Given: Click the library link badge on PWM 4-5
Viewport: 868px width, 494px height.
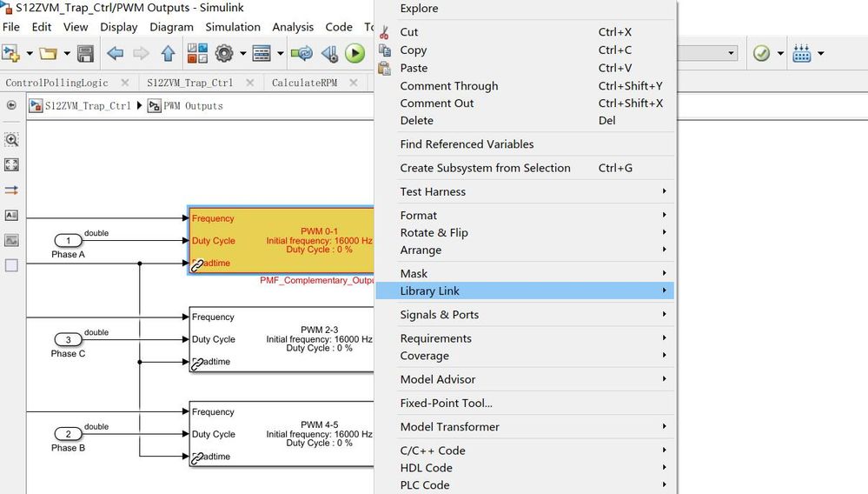Looking at the screenshot, I should point(197,459).
